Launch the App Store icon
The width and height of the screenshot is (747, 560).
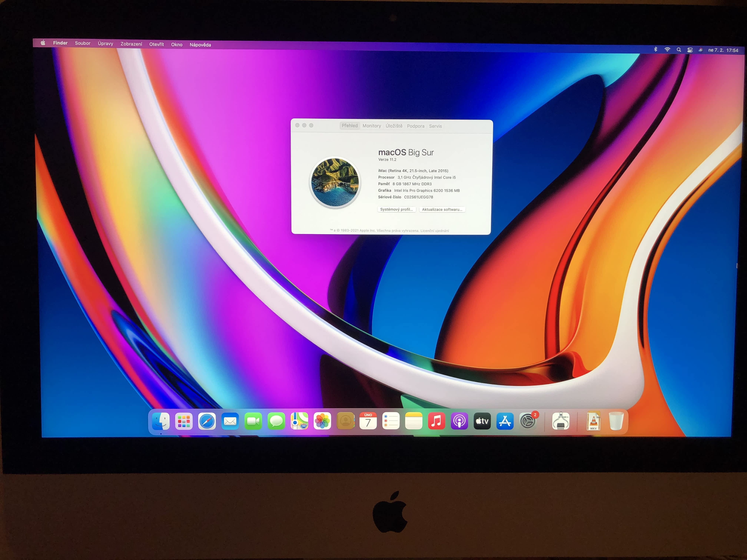coord(505,421)
